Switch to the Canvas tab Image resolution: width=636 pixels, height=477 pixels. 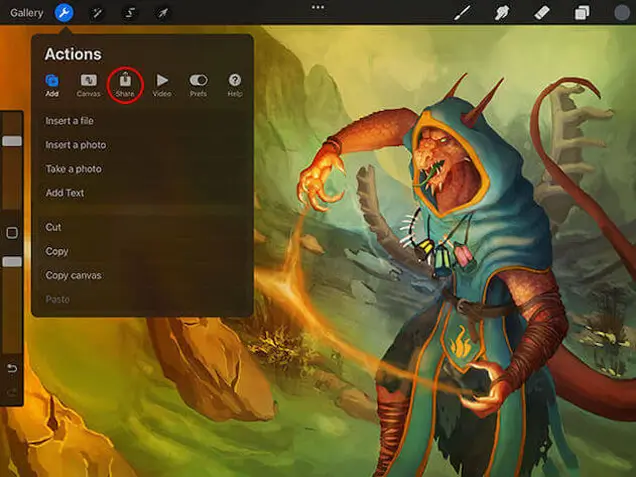click(88, 83)
